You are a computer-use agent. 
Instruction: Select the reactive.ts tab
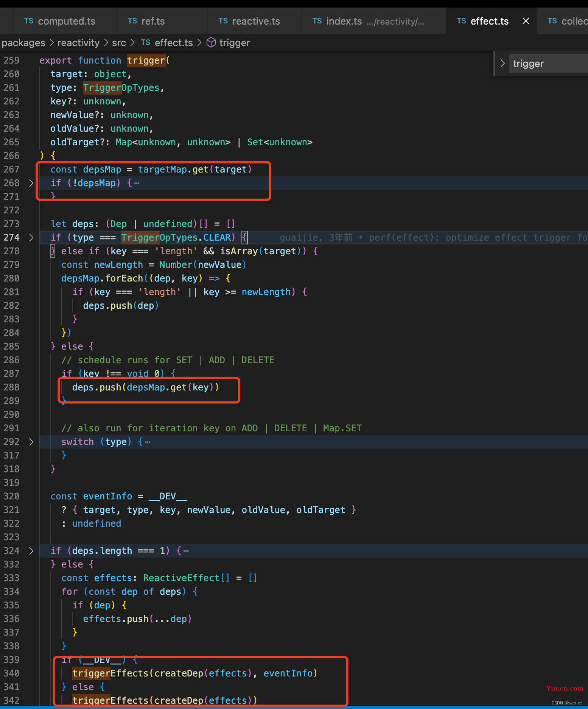click(x=255, y=21)
